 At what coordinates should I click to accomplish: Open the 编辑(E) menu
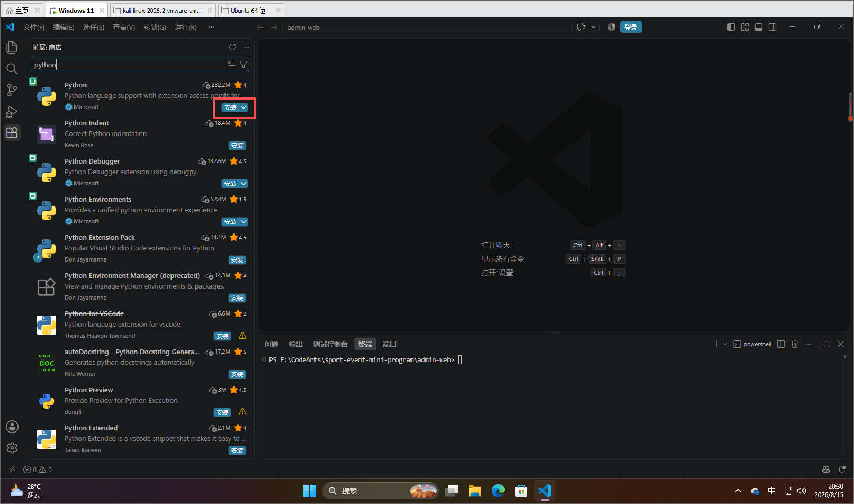pyautogui.click(x=64, y=27)
